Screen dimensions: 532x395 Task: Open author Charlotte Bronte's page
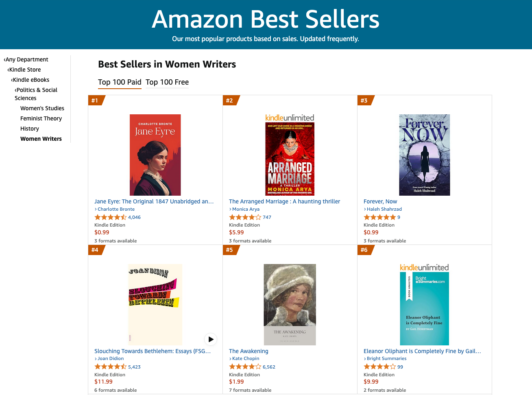(x=116, y=209)
